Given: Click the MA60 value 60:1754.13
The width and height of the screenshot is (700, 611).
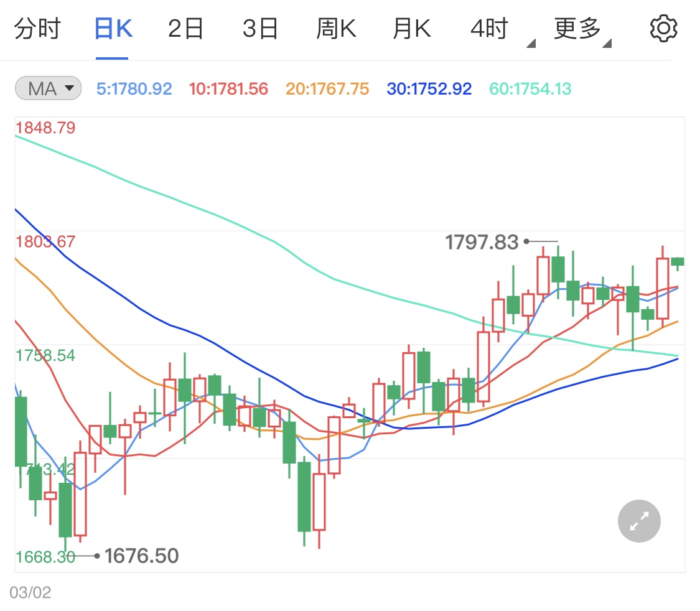Looking at the screenshot, I should (530, 89).
